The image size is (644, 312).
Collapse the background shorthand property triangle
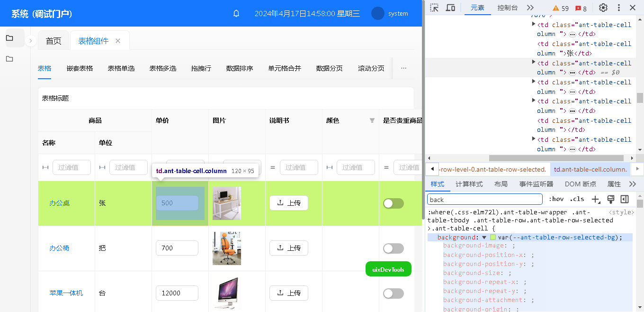click(484, 237)
